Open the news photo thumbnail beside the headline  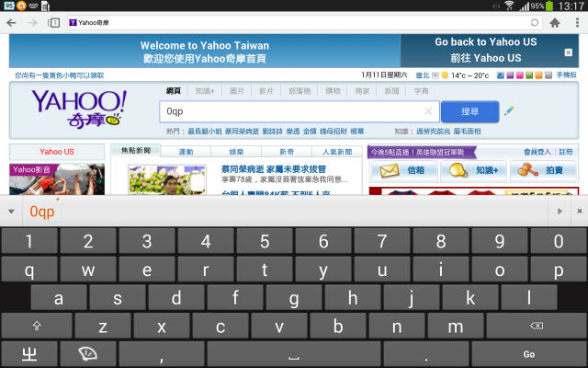(167, 180)
